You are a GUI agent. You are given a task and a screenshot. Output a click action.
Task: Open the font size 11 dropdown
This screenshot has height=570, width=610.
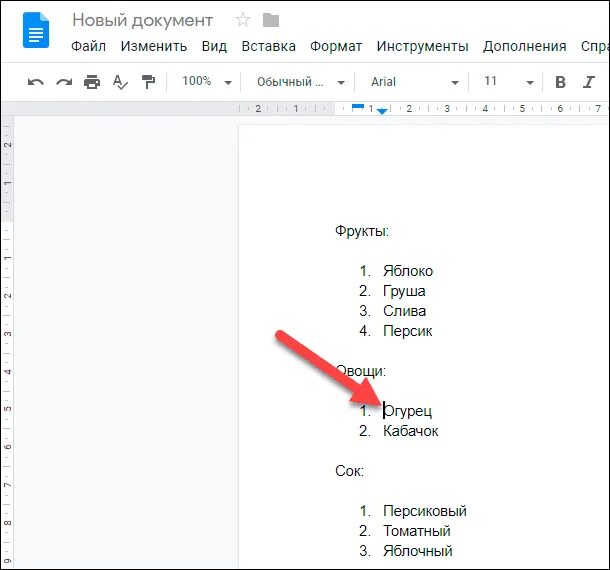point(508,82)
